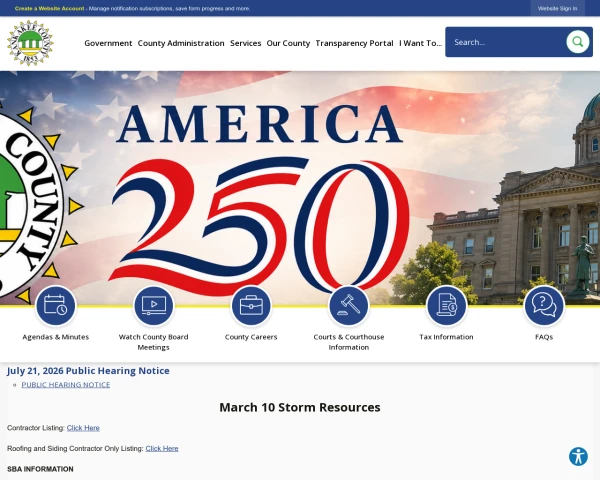Click the Courts & Courthouse gavel icon
600x480 pixels.
[x=349, y=305]
